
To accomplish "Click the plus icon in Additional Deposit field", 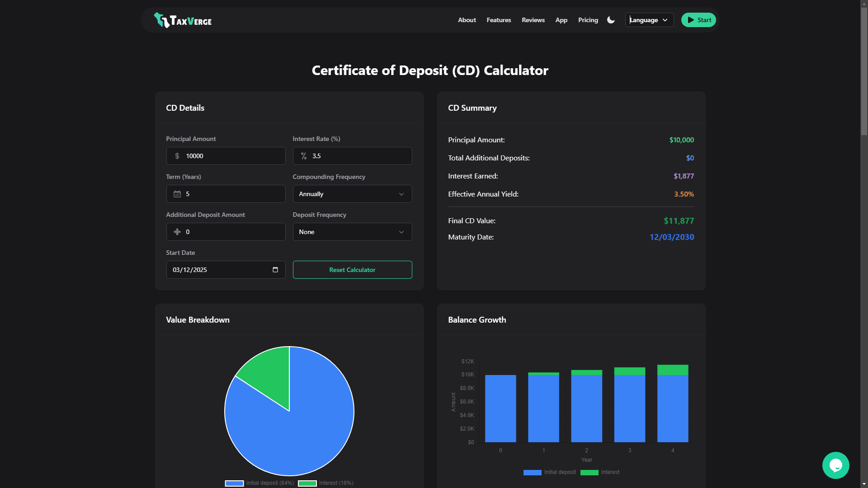I will point(177,232).
